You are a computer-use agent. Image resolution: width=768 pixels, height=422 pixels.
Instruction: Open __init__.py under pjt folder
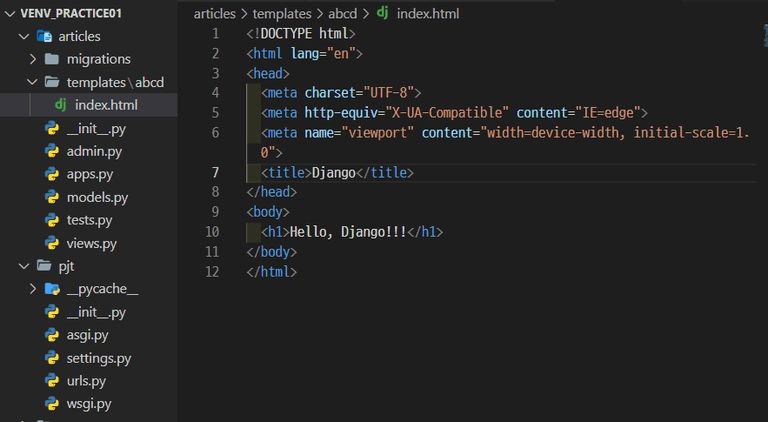click(x=96, y=312)
